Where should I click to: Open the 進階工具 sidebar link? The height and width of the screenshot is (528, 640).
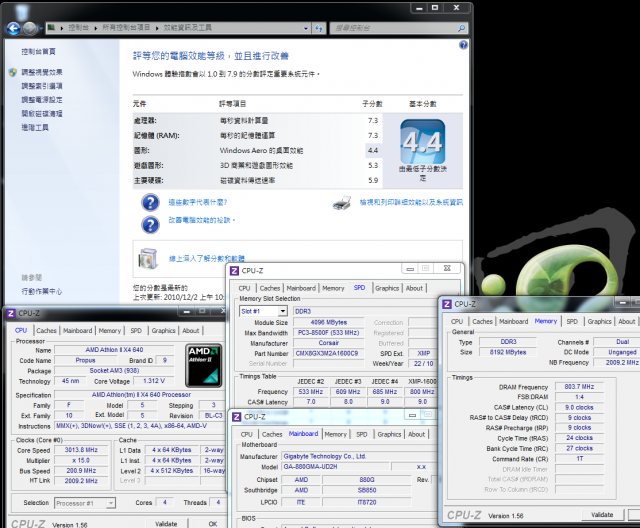coord(35,128)
